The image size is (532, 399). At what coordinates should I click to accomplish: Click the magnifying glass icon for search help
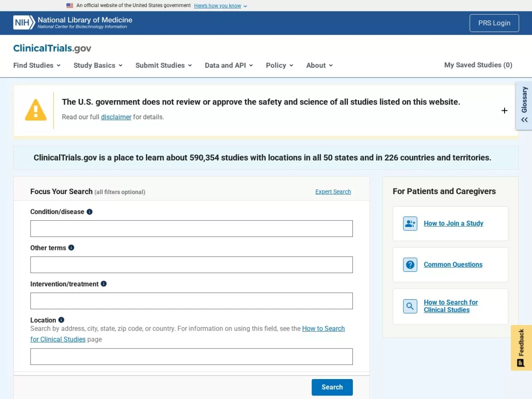tap(410, 306)
